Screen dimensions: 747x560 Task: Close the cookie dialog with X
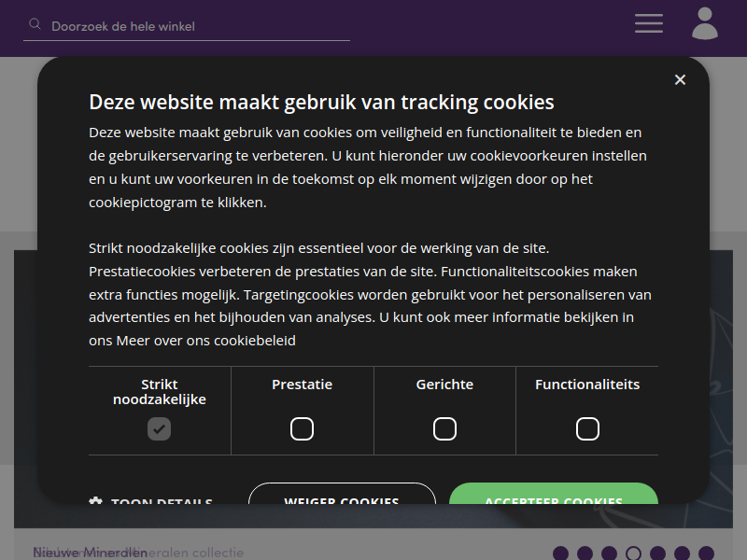click(x=680, y=79)
